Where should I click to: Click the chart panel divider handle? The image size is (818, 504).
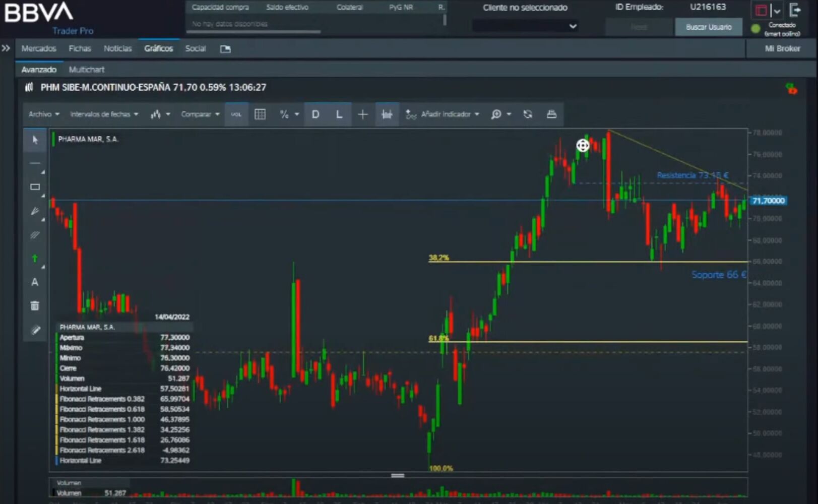(x=398, y=475)
